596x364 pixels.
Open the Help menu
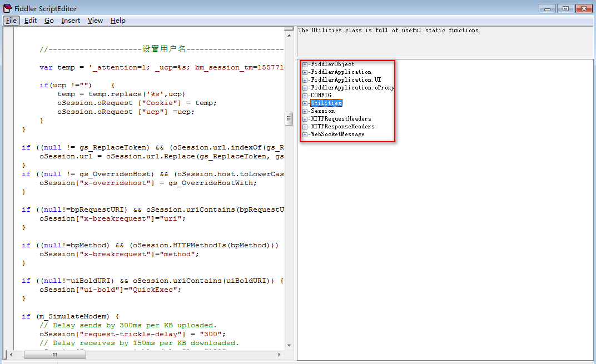pyautogui.click(x=118, y=21)
